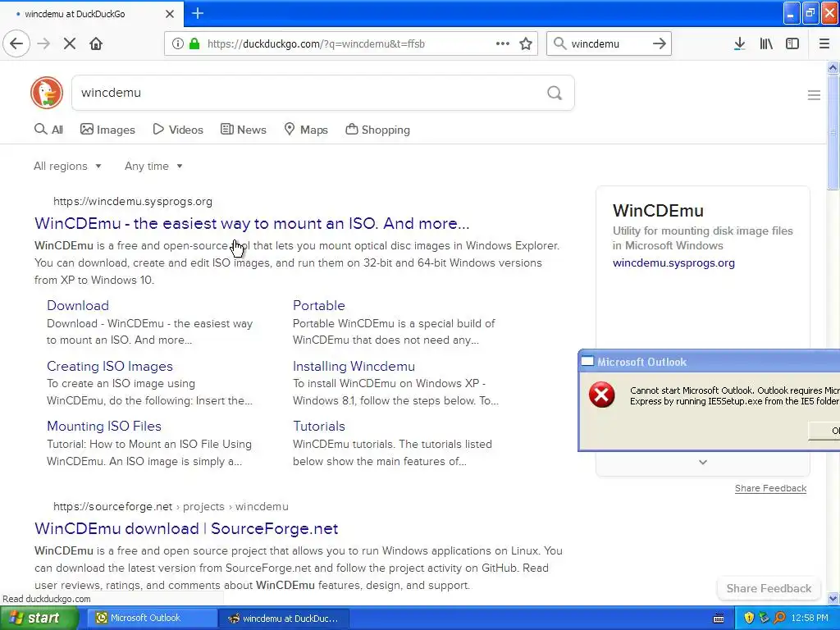840x630 pixels.
Task: Switch to the Images search tab
Action: point(107,130)
